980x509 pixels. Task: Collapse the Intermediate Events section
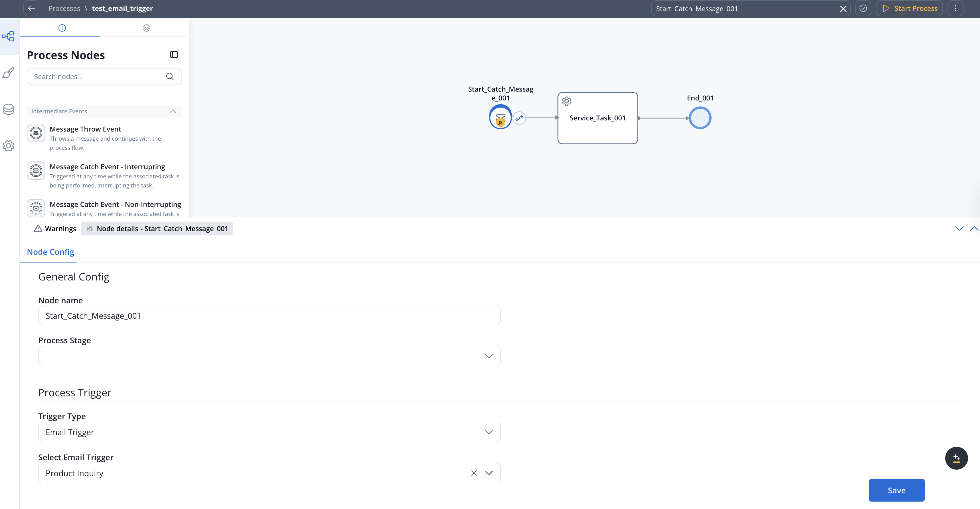point(173,111)
